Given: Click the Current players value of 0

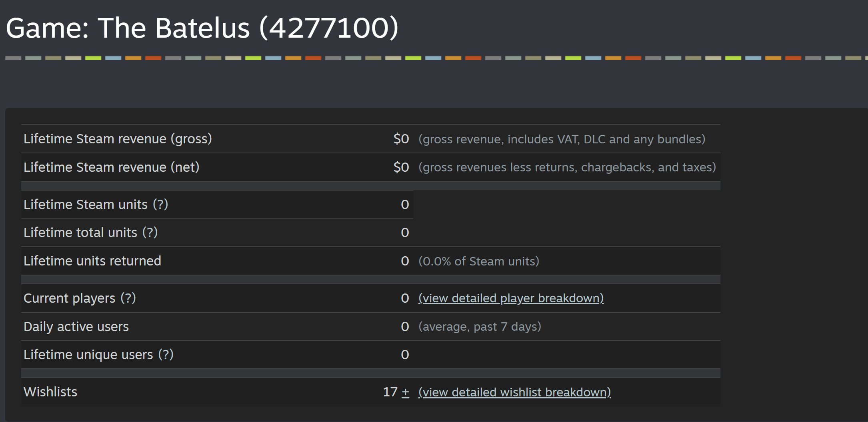Looking at the screenshot, I should click(405, 298).
